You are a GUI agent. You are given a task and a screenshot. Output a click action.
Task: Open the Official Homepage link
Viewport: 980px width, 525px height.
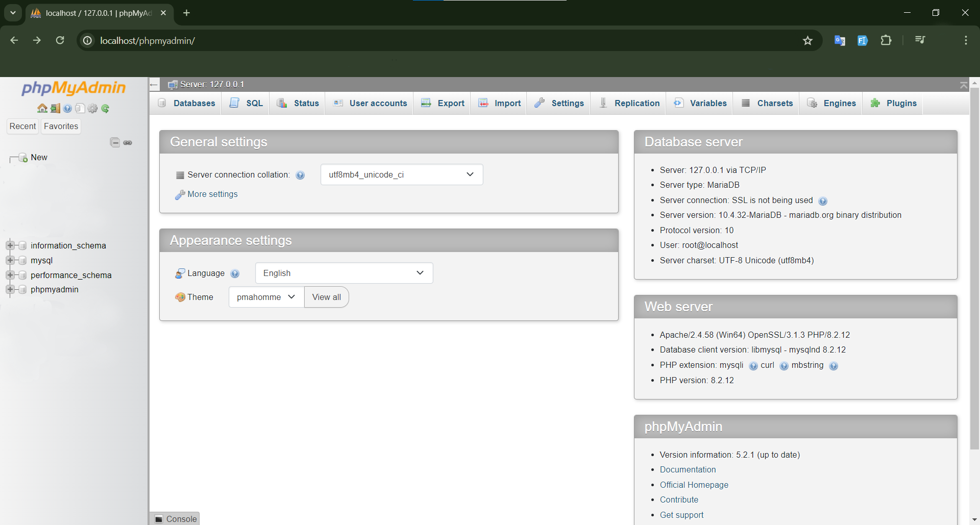tap(694, 485)
